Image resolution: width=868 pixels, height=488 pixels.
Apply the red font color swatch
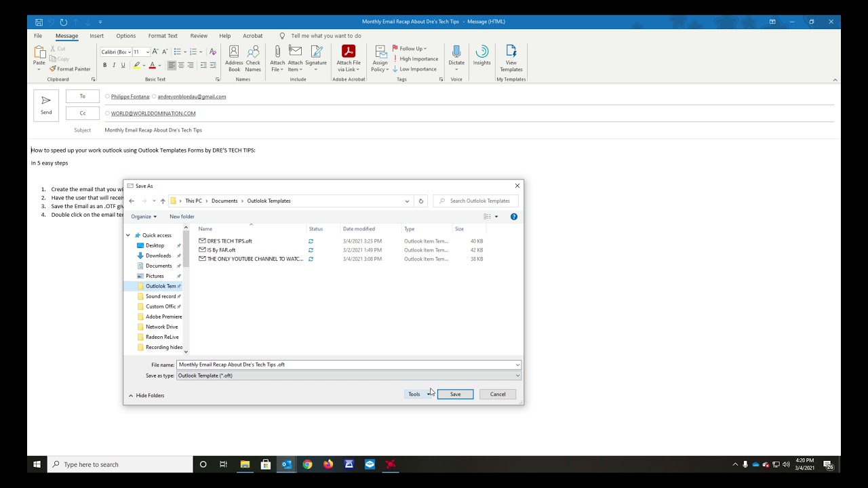click(x=152, y=65)
